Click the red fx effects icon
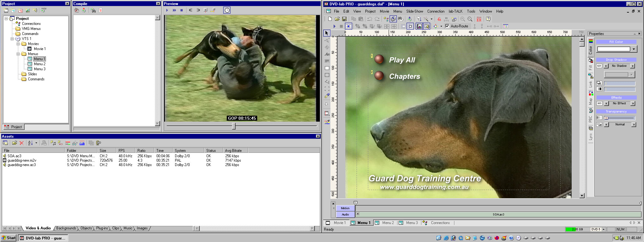644x242 pixels. coord(439,19)
